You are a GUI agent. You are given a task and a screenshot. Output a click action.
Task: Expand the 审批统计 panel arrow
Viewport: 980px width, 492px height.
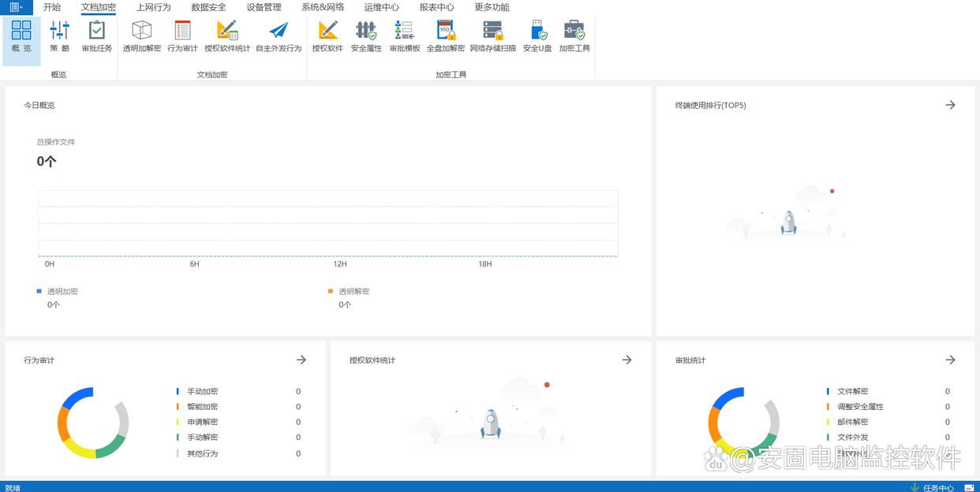click(950, 360)
